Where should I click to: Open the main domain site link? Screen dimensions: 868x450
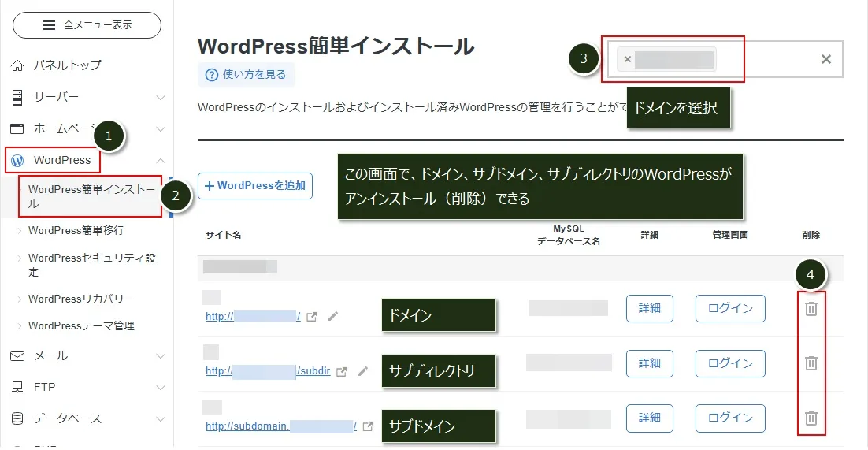point(253,317)
